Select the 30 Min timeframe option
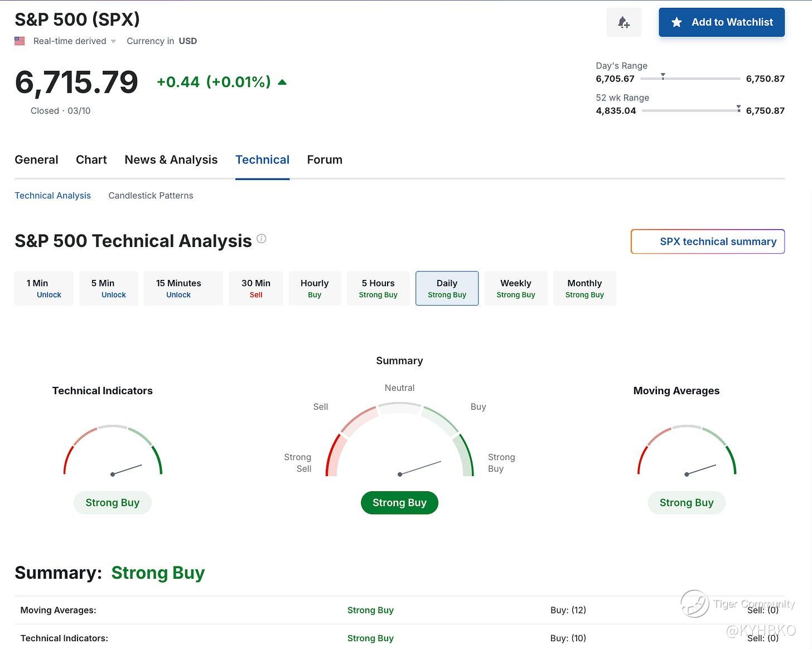The image size is (812, 649). point(255,288)
